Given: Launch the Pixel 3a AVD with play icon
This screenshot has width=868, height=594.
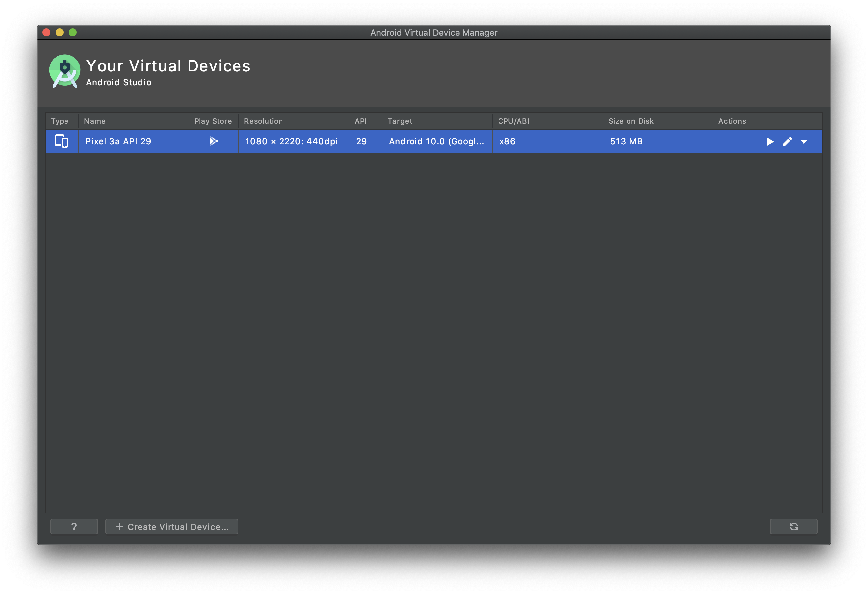Looking at the screenshot, I should click(770, 142).
